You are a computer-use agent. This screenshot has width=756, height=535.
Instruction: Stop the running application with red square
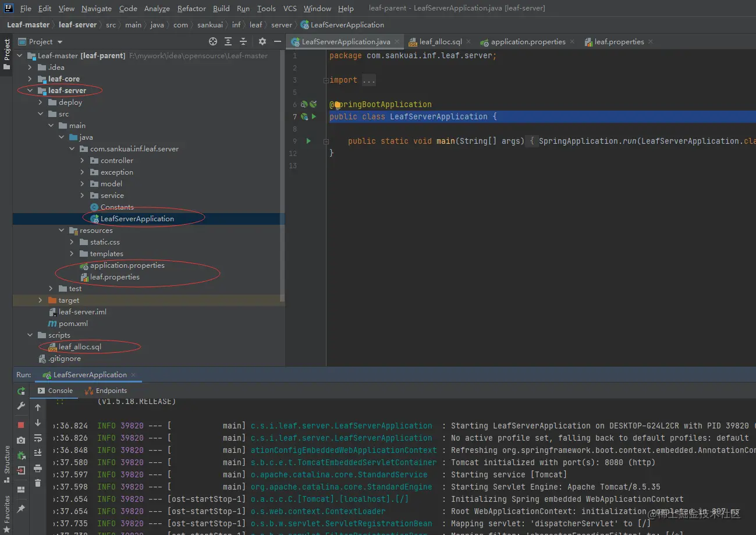tap(21, 425)
